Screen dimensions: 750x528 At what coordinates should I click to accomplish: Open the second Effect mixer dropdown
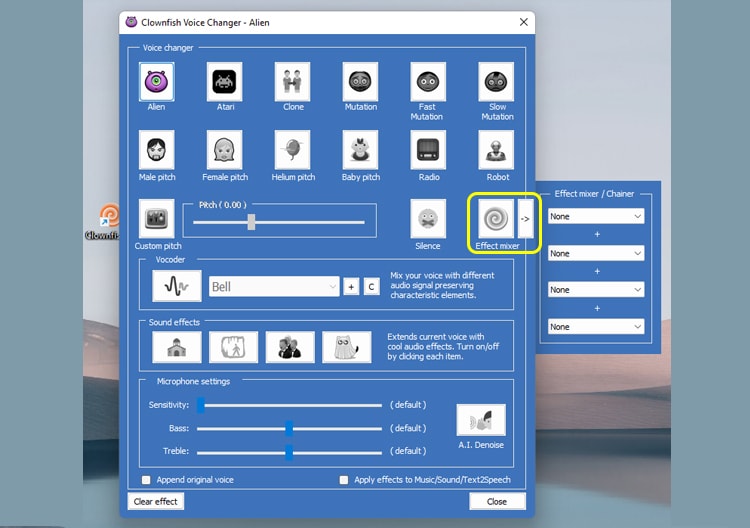pos(596,253)
